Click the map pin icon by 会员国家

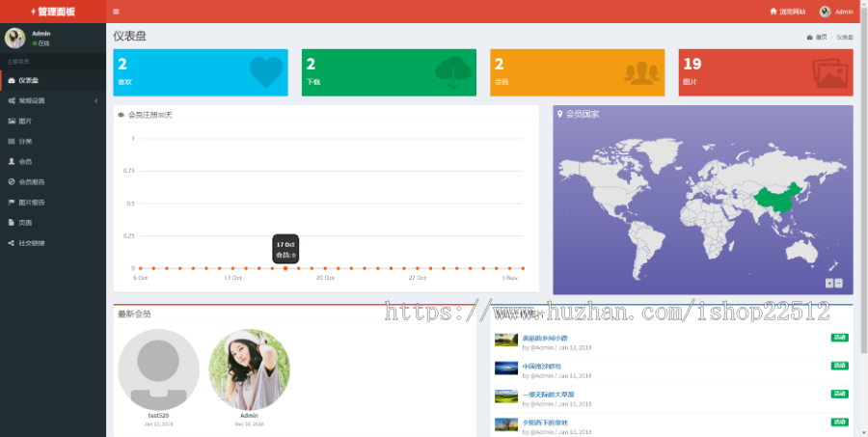point(559,114)
